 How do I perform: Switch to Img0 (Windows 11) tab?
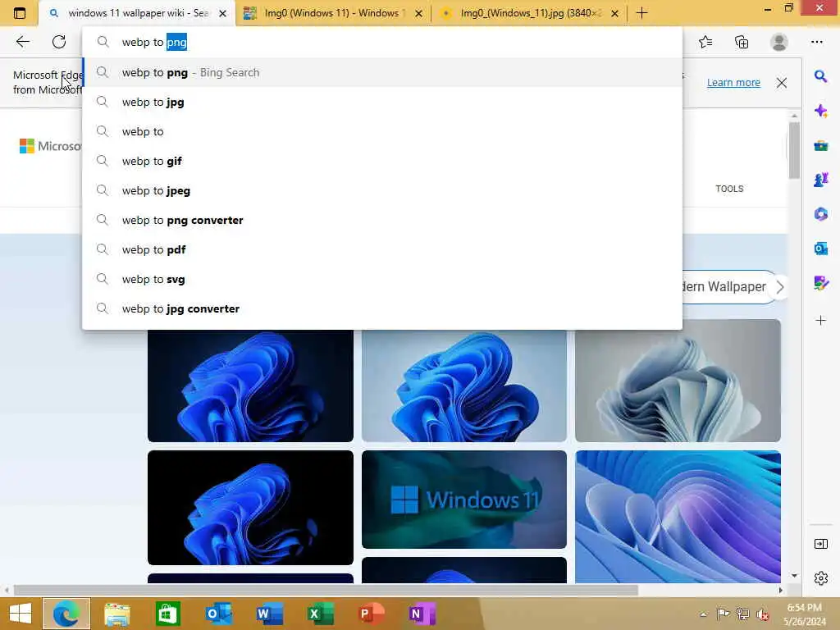click(331, 13)
